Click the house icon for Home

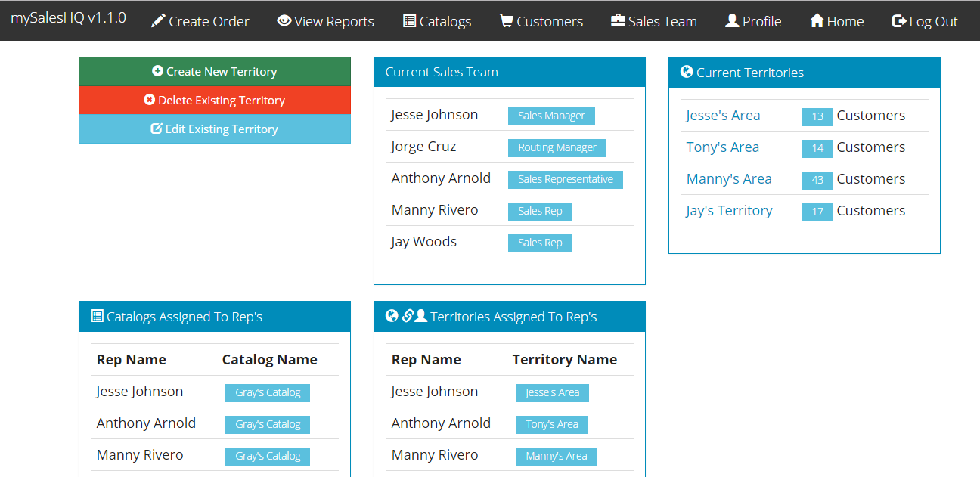[817, 21]
